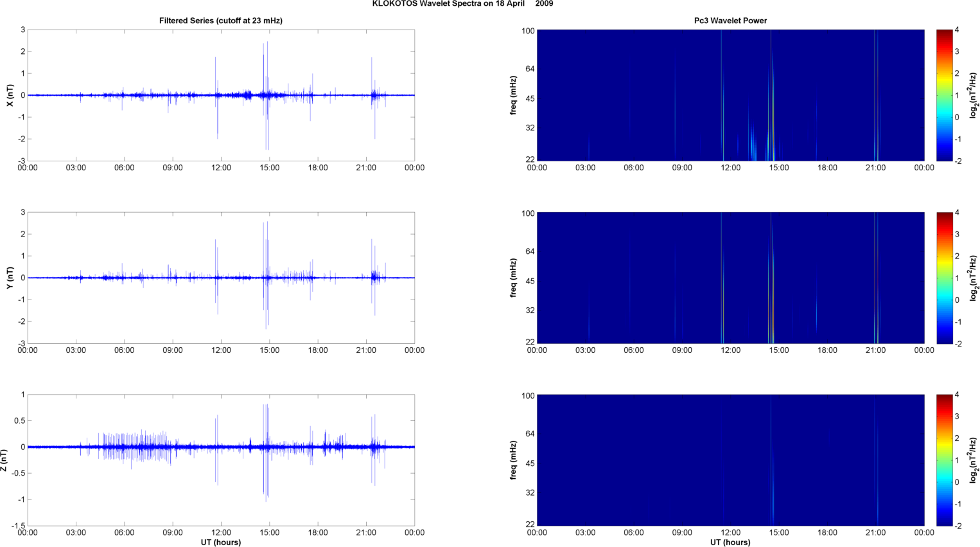Click "UT (hours)" label under bottom spectrogram
The width and height of the screenshot is (980, 547).
click(x=730, y=543)
